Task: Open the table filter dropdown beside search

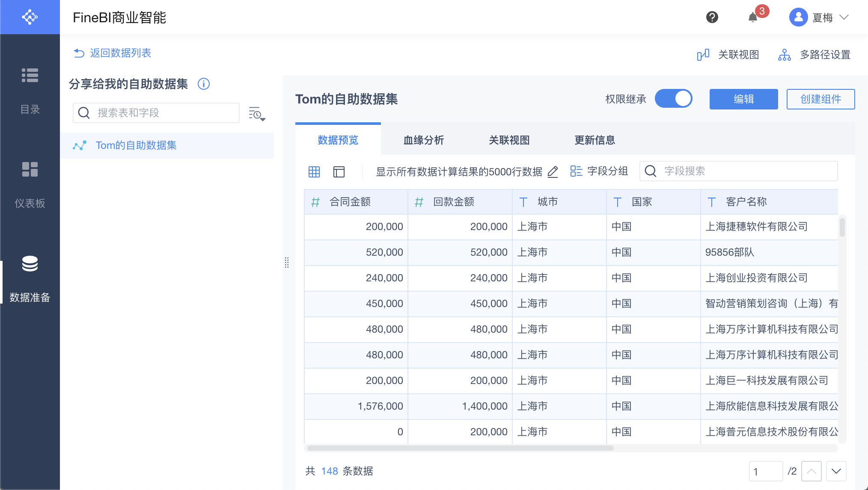Action: [x=257, y=114]
